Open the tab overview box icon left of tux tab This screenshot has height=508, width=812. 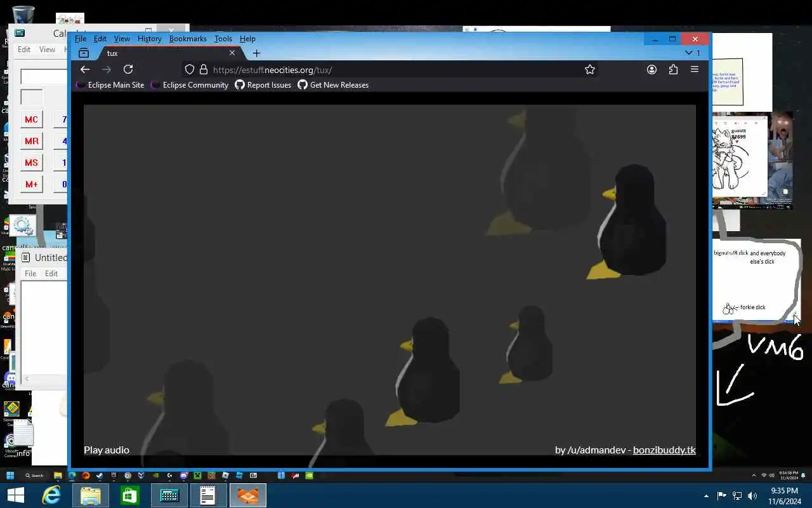click(84, 53)
